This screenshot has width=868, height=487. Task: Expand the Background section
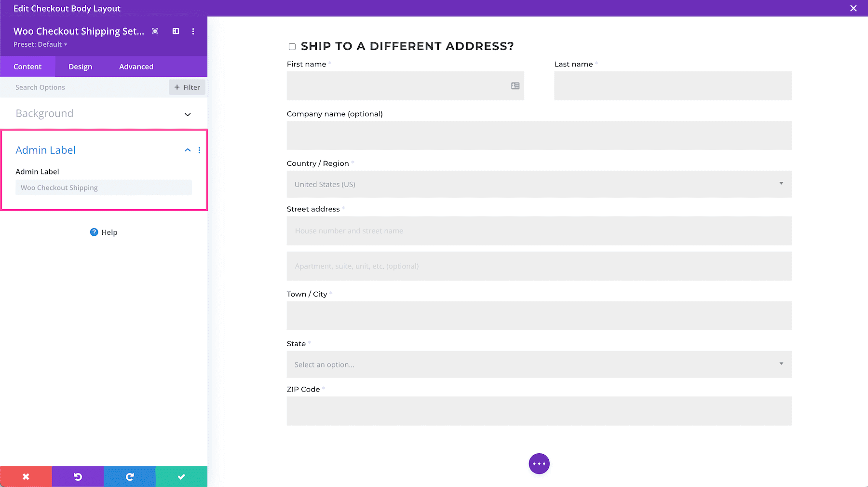[x=187, y=114]
